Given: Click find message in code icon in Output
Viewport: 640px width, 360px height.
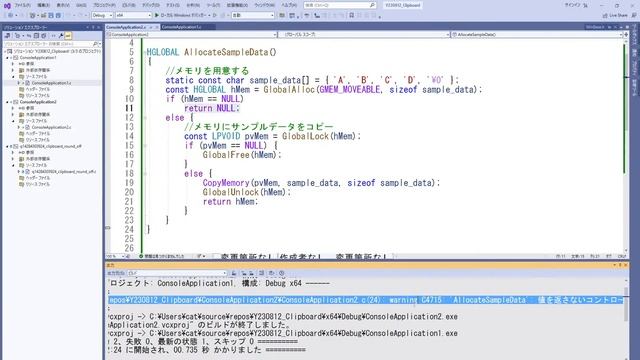Looking at the screenshot, I should tap(233, 273).
